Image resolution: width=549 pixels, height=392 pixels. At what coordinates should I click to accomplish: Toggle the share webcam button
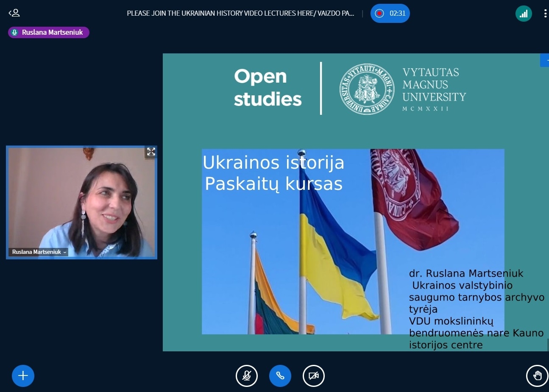pyautogui.click(x=314, y=376)
